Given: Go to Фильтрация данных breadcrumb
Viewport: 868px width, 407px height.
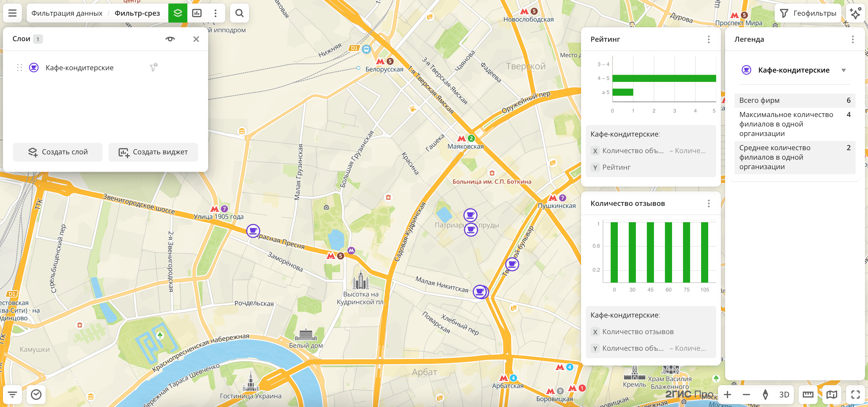Looking at the screenshot, I should click(67, 13).
